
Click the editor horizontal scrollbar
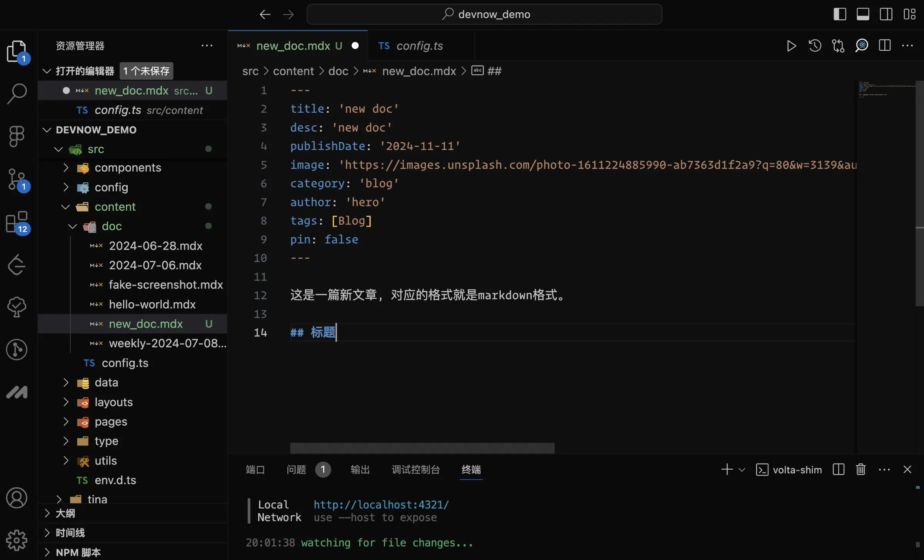[422, 448]
